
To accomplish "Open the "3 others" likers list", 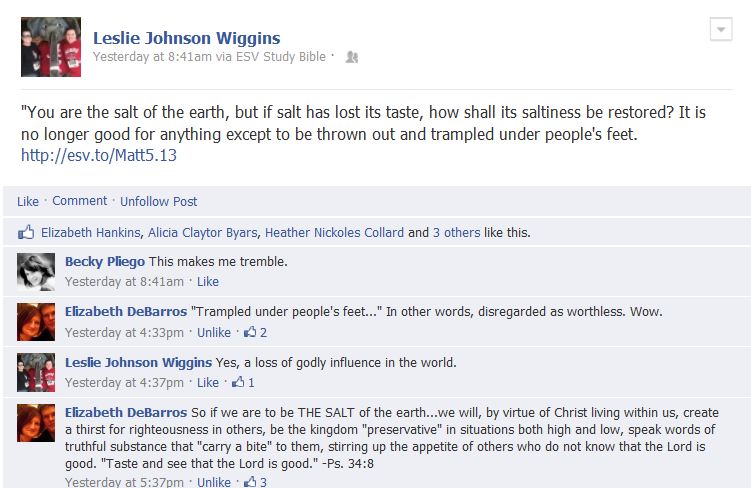I will pos(456,232).
